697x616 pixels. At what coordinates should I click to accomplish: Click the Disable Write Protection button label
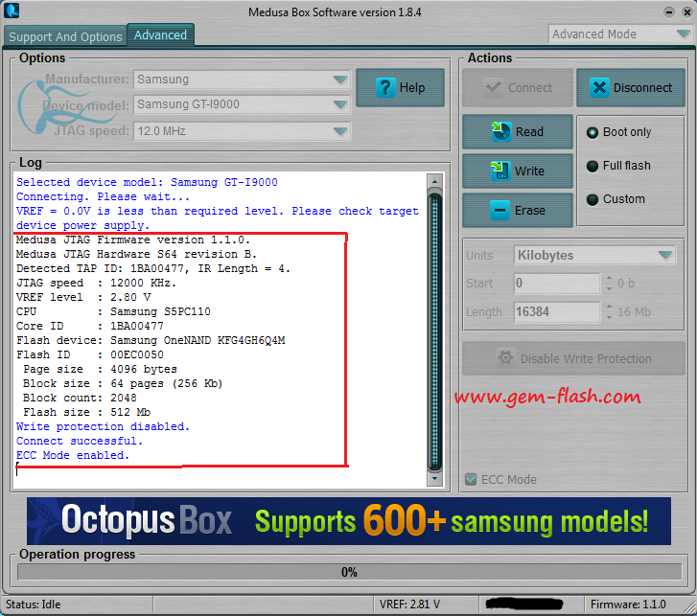click(586, 358)
